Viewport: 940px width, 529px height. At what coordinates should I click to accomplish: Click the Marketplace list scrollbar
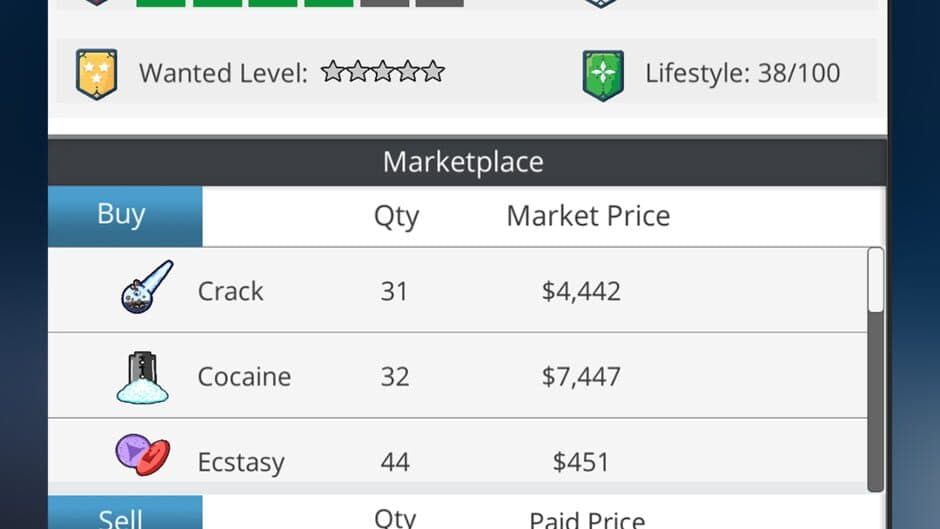[x=875, y=370]
